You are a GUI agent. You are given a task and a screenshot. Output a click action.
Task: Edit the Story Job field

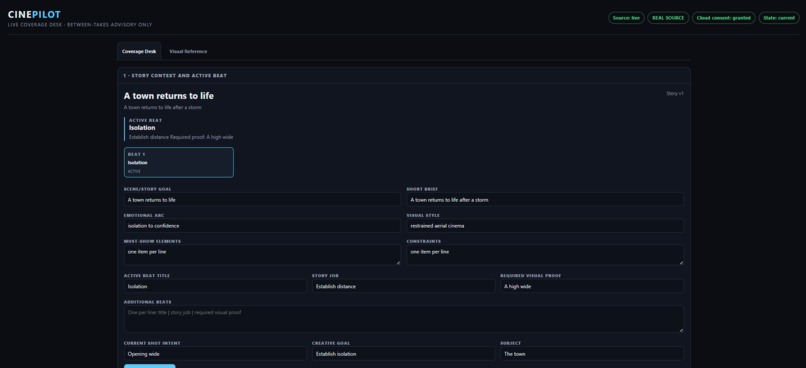coord(404,286)
